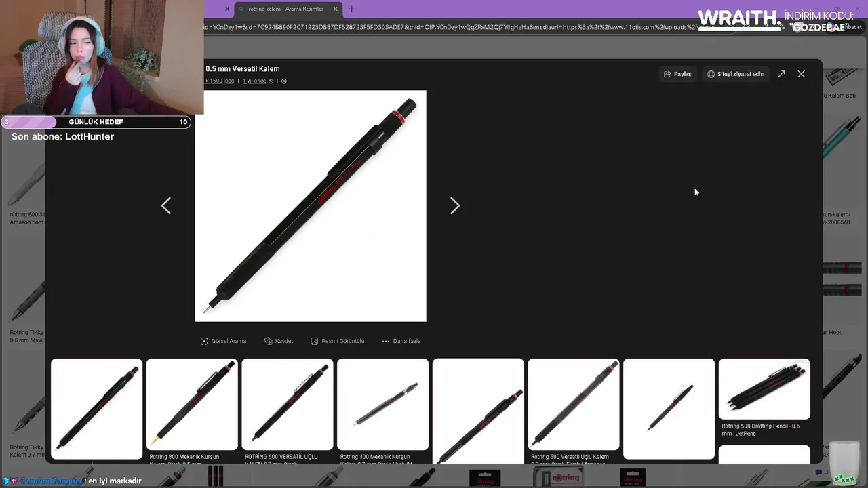
Task: Open Rotring 500 Drafting Pencil JetPens thumbnail
Action: [764, 389]
